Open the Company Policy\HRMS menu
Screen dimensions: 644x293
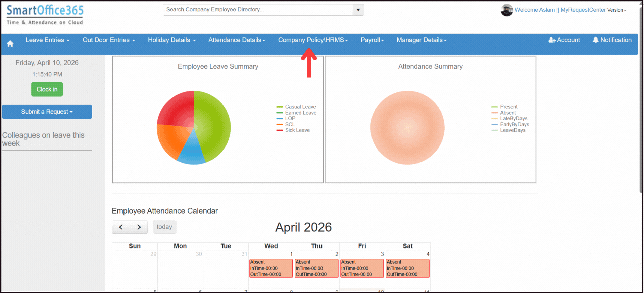[x=312, y=40]
